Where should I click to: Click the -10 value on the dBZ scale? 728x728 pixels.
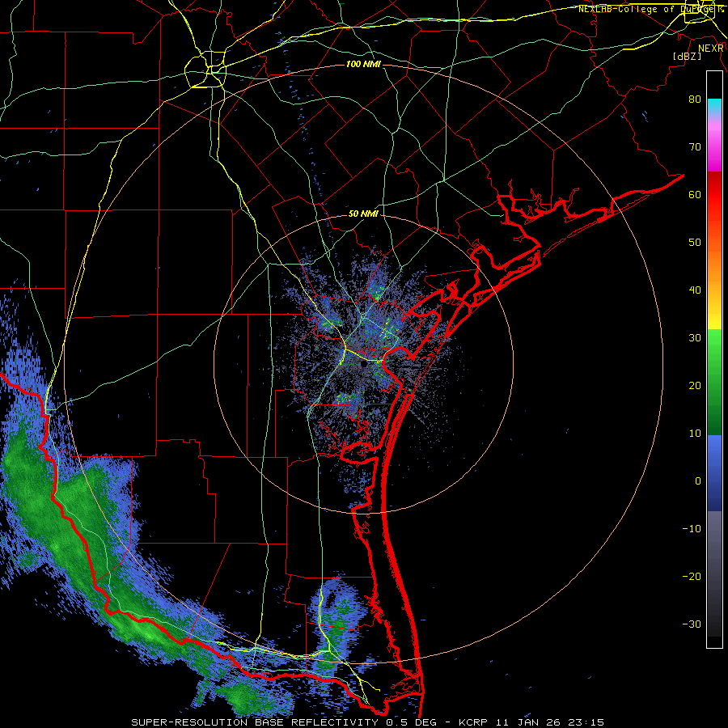[x=692, y=529]
